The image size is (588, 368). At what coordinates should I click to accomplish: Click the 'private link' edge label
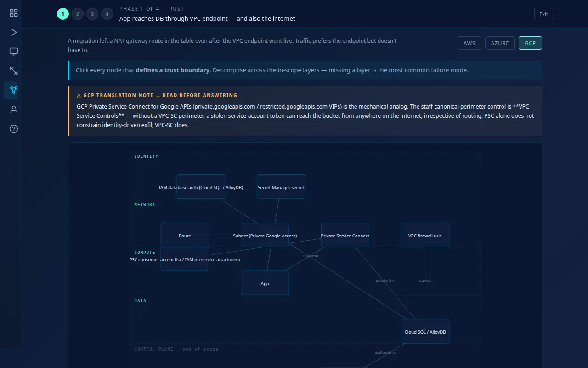tap(385, 280)
